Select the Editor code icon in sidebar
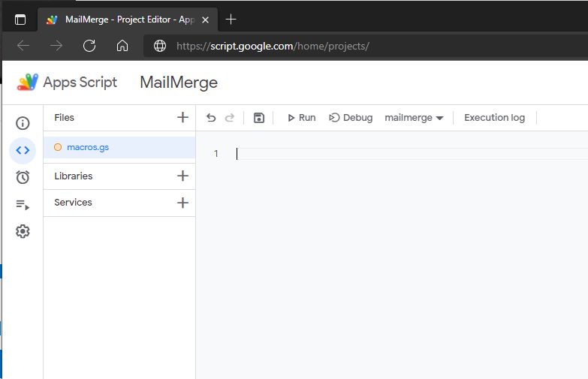This screenshot has height=379, width=588. (x=23, y=150)
